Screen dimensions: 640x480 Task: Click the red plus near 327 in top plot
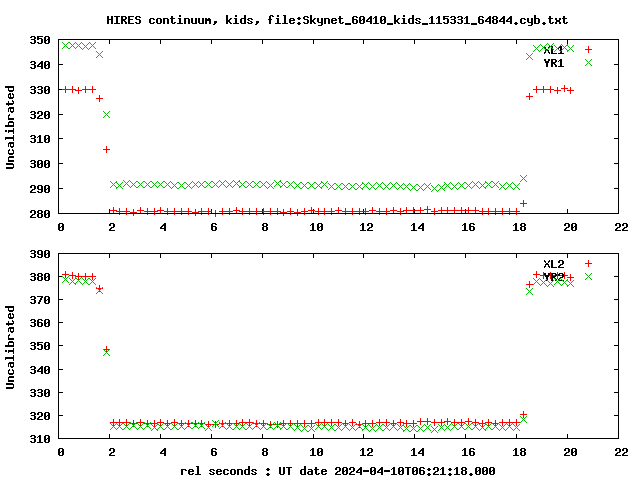[529, 96]
